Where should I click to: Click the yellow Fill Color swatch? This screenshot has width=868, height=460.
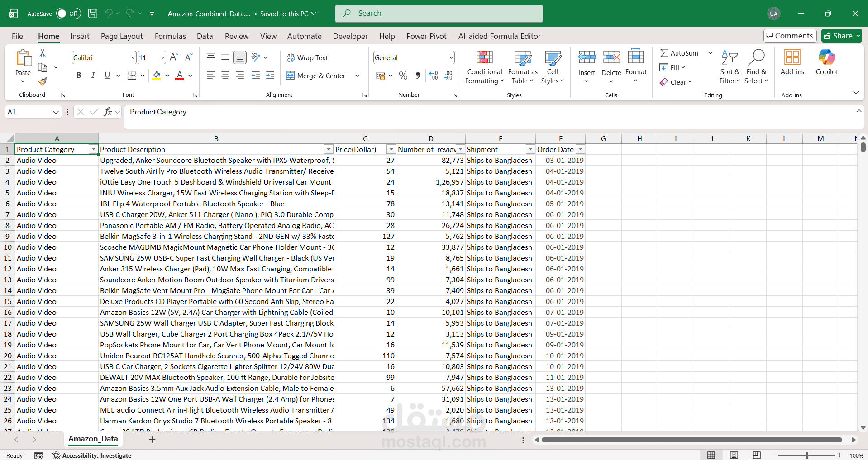click(x=157, y=76)
